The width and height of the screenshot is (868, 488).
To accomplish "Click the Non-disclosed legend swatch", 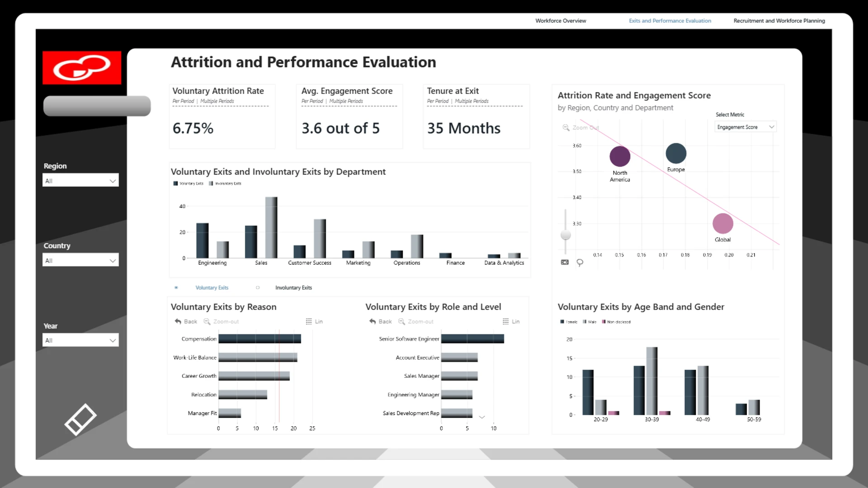I will point(604,322).
